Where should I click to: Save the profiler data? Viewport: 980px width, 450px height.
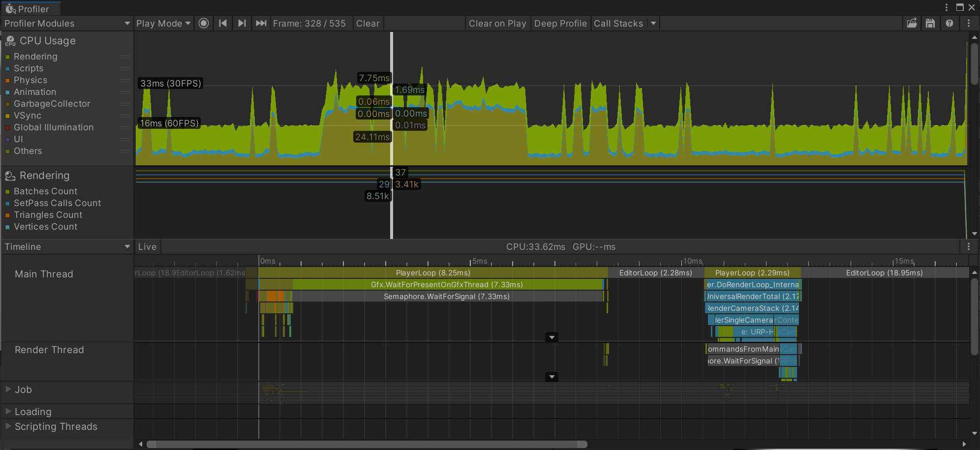click(x=930, y=23)
